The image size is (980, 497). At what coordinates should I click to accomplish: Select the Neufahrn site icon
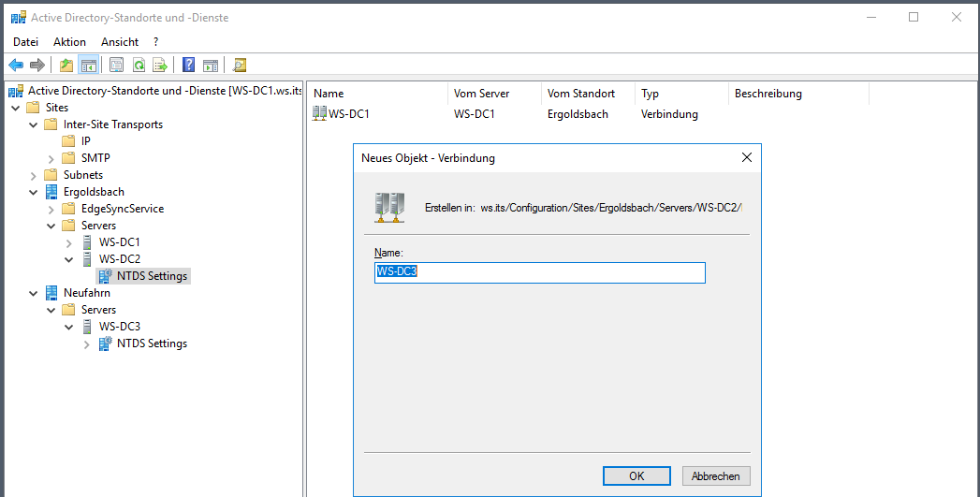click(x=51, y=293)
